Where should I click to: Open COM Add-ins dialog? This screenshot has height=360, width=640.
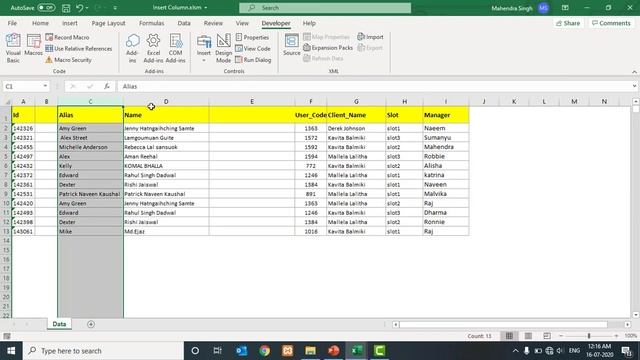pos(176,48)
